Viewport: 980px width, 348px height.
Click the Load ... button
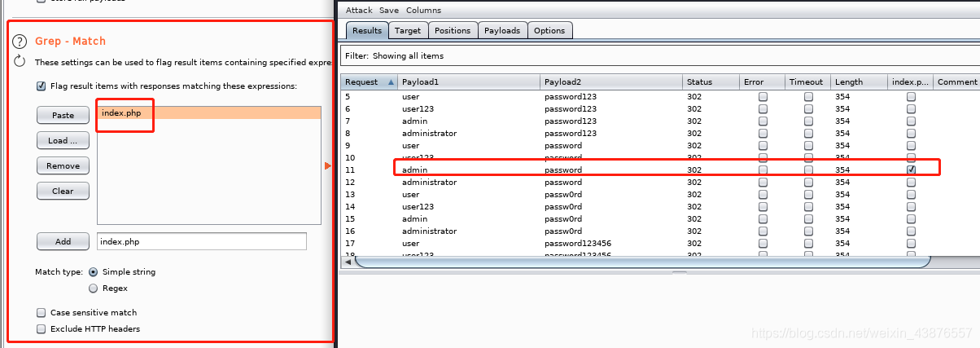click(x=63, y=140)
